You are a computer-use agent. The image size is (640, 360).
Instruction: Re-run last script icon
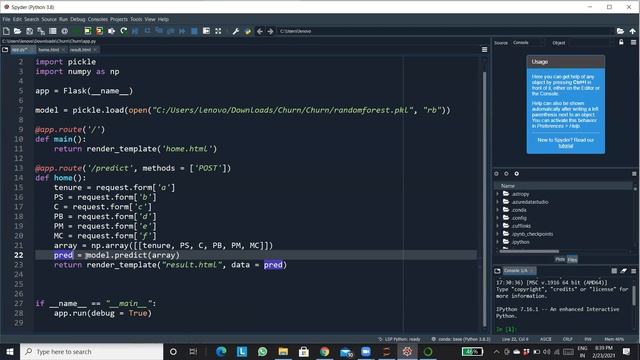pyautogui.click(x=124, y=31)
